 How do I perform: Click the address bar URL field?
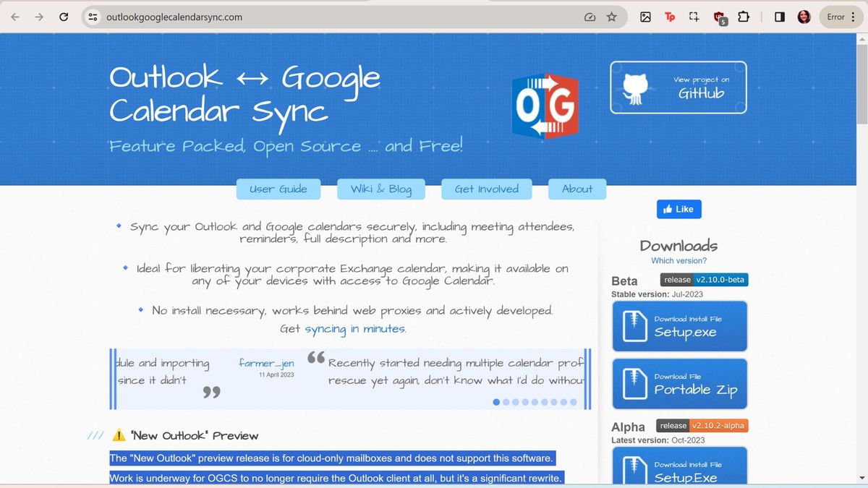(340, 17)
